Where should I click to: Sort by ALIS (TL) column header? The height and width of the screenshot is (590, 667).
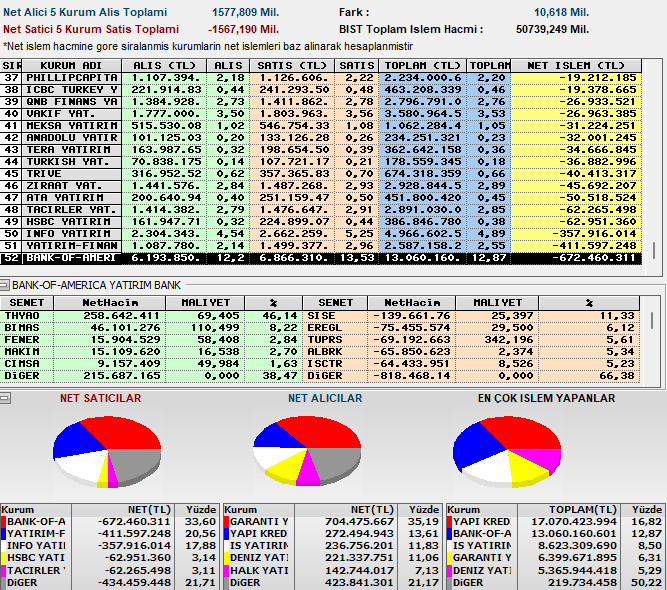pyautogui.click(x=164, y=66)
